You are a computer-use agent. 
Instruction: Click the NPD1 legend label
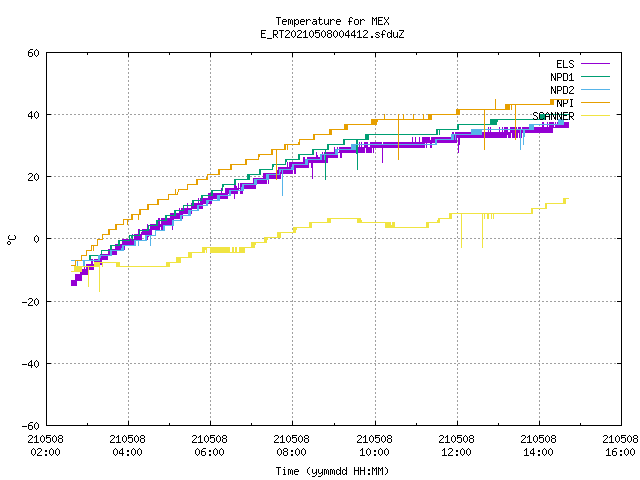point(562,77)
